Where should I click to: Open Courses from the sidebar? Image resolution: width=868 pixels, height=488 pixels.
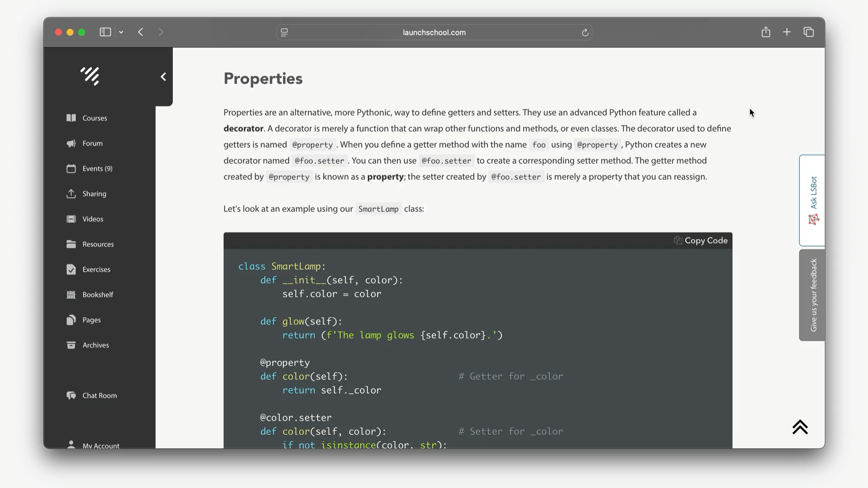click(x=94, y=118)
